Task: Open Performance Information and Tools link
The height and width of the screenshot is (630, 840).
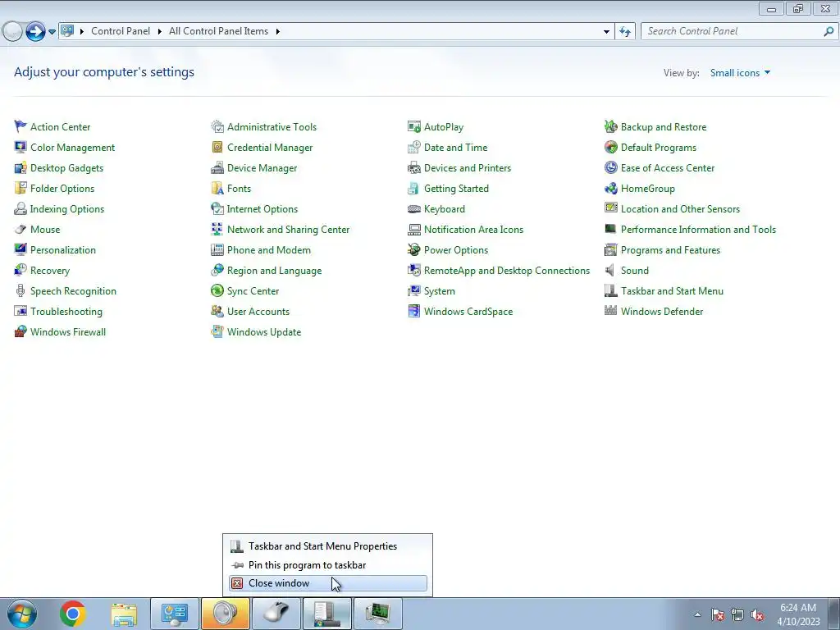Action: point(698,230)
